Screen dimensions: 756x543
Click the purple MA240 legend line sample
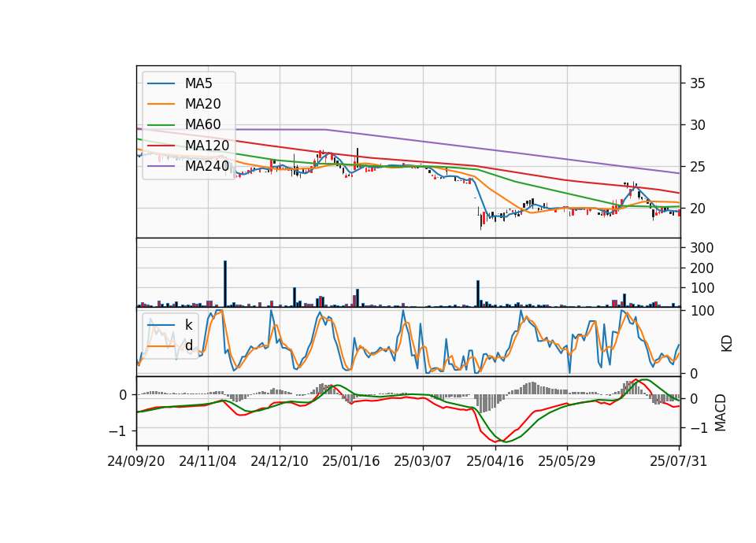pos(161,166)
